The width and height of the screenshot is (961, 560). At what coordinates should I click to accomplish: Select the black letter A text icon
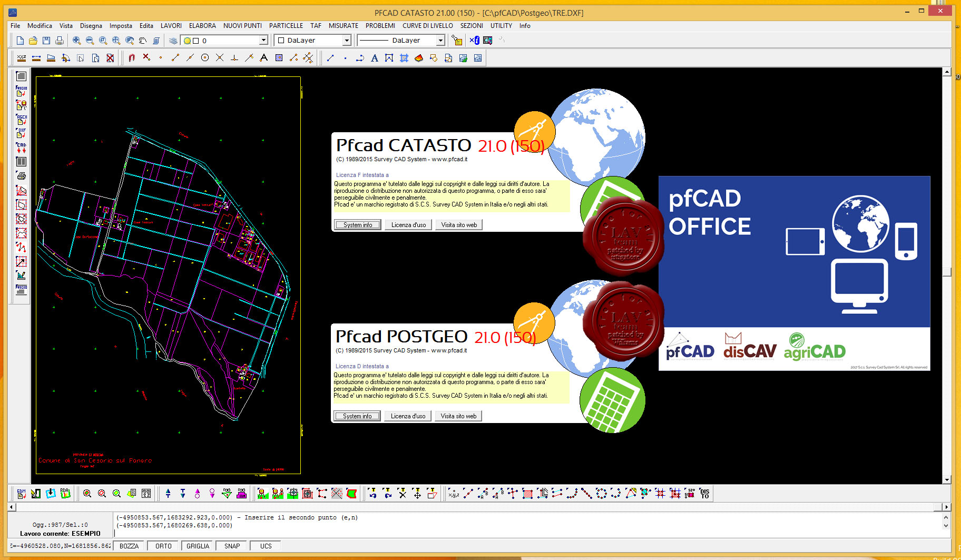click(x=264, y=58)
